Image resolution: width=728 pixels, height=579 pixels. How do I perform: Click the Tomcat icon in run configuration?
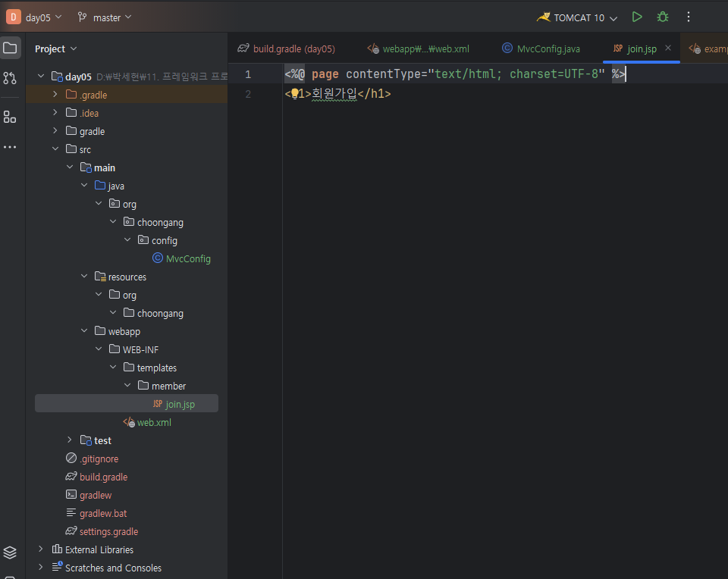click(x=544, y=17)
